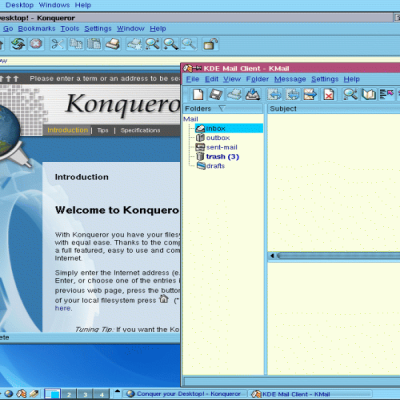Open the Konqueror Help menu
This screenshot has height=400, width=400.
coord(158,29)
